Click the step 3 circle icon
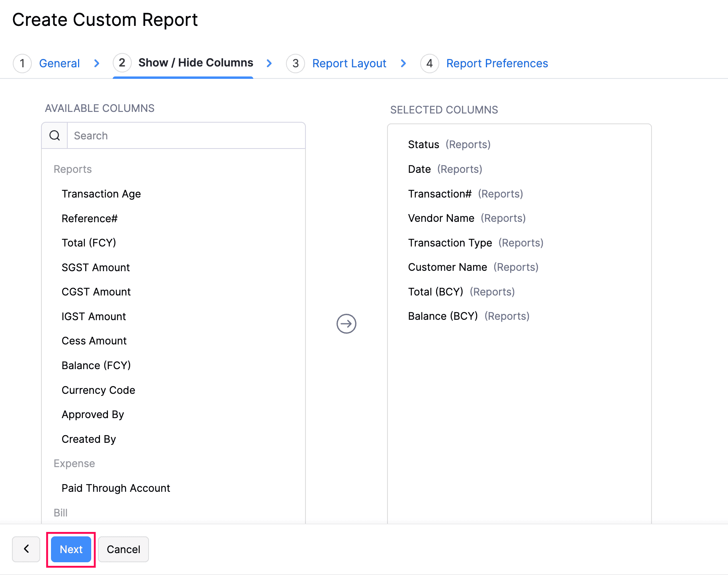 pyautogui.click(x=295, y=63)
